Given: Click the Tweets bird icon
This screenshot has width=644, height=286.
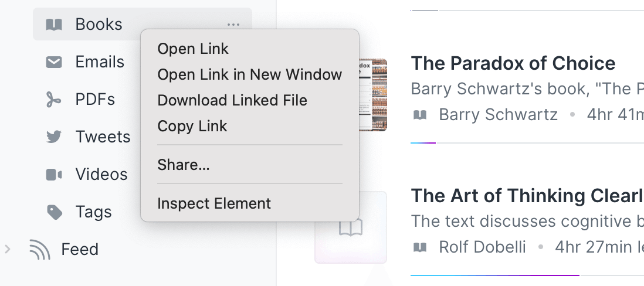Looking at the screenshot, I should coord(54,137).
